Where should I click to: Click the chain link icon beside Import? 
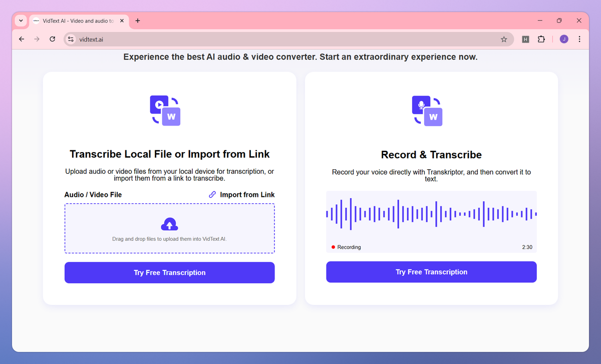(x=212, y=195)
